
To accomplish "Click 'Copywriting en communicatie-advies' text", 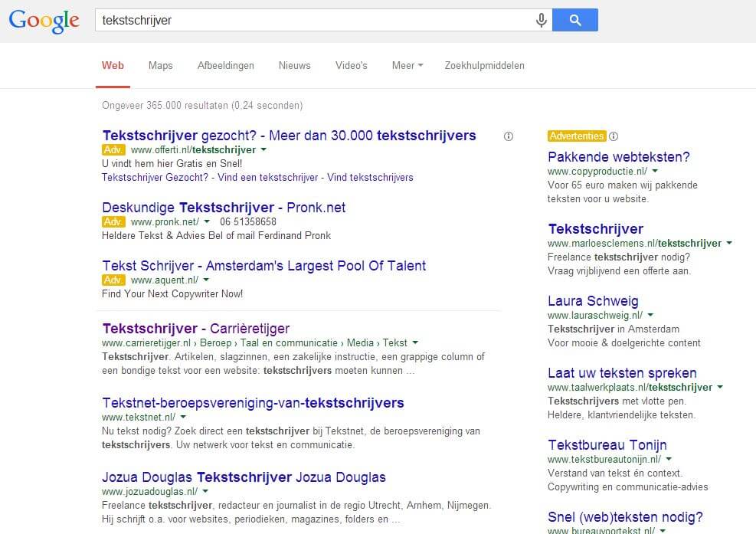I will [628, 487].
